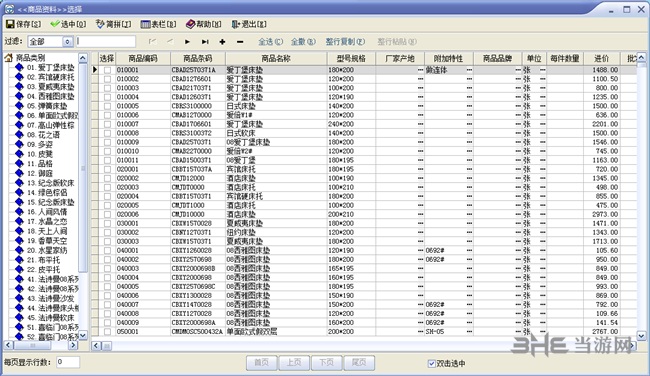The width and height of the screenshot is (650, 376).
Task: Select tree item 45. 法诗曼软床
Action: pyautogui.click(x=51, y=318)
